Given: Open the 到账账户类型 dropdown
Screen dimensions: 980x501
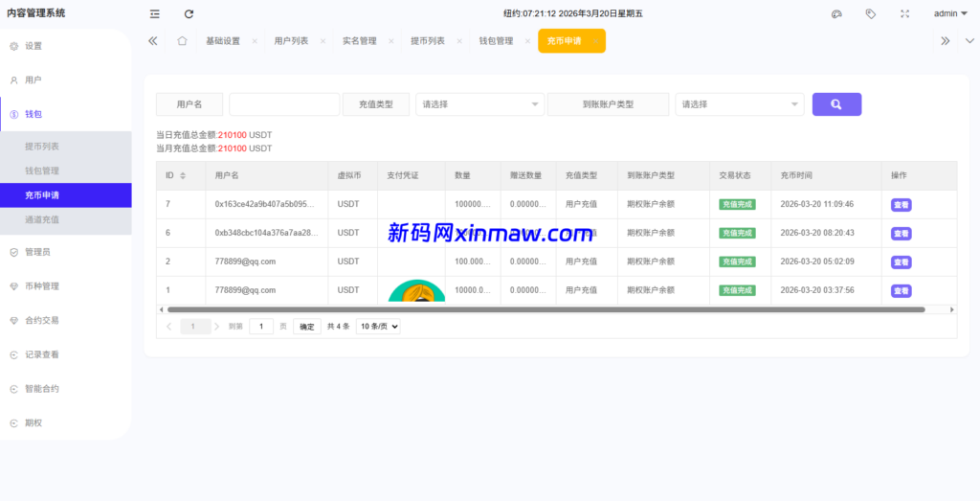Looking at the screenshot, I should pyautogui.click(x=740, y=104).
